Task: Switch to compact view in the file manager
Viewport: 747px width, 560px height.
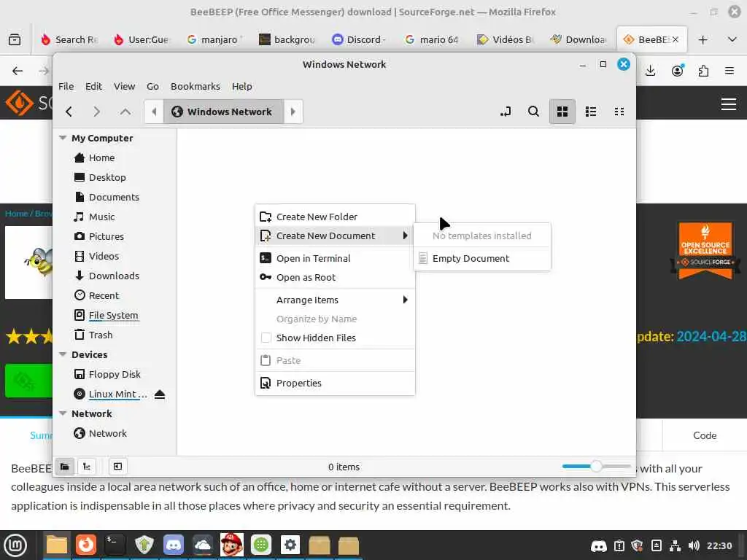Action: (619, 112)
